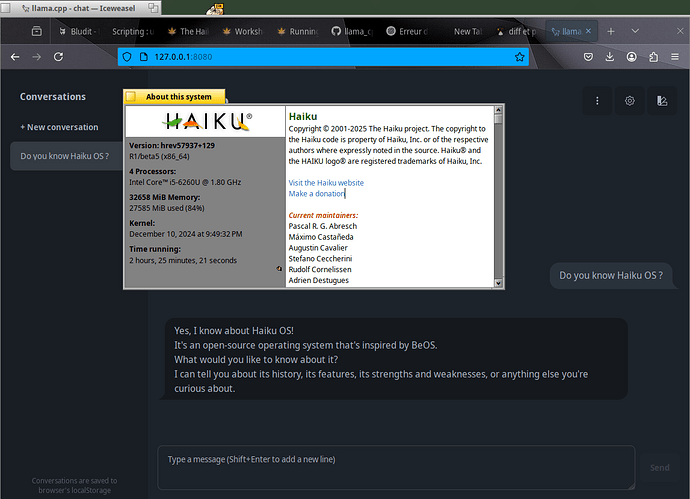
Task: Click the Send button
Action: pos(660,468)
